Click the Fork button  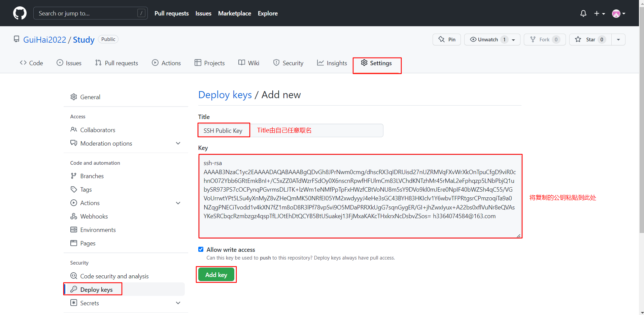point(545,40)
